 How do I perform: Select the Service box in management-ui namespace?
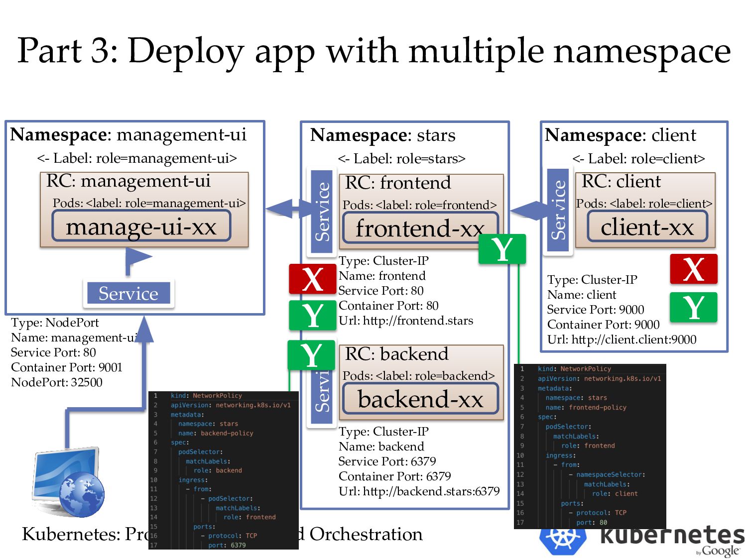pyautogui.click(x=128, y=293)
